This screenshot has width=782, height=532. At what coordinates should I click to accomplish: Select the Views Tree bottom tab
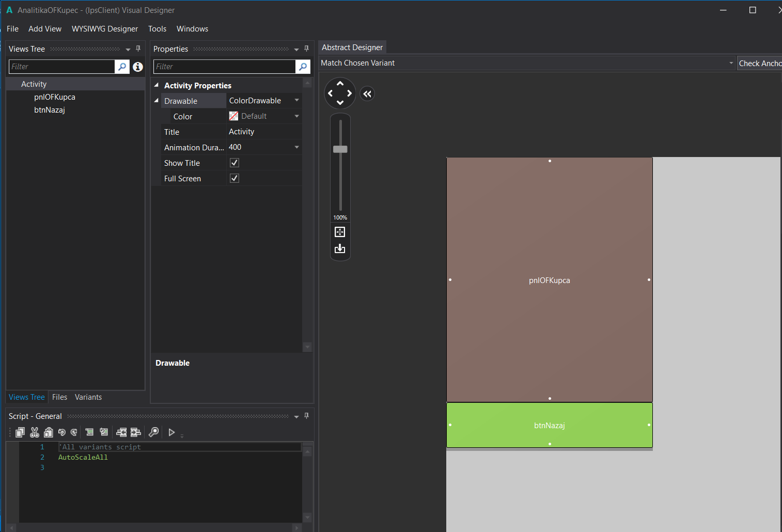pos(27,397)
